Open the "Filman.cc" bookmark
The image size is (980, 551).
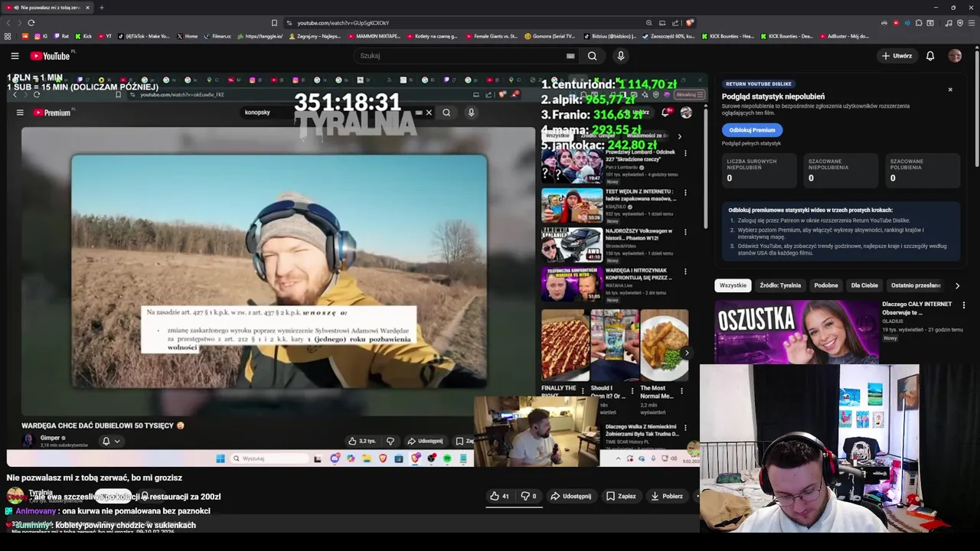click(217, 36)
